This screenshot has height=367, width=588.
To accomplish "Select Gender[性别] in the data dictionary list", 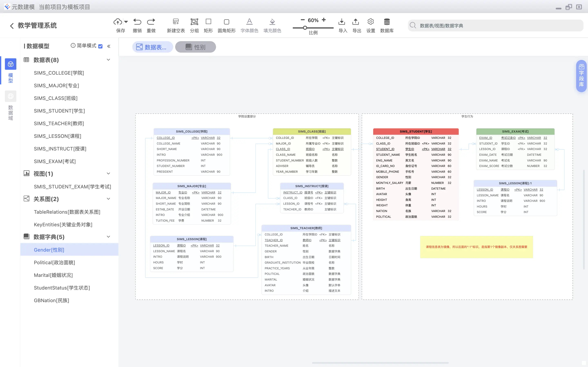I will point(49,250).
